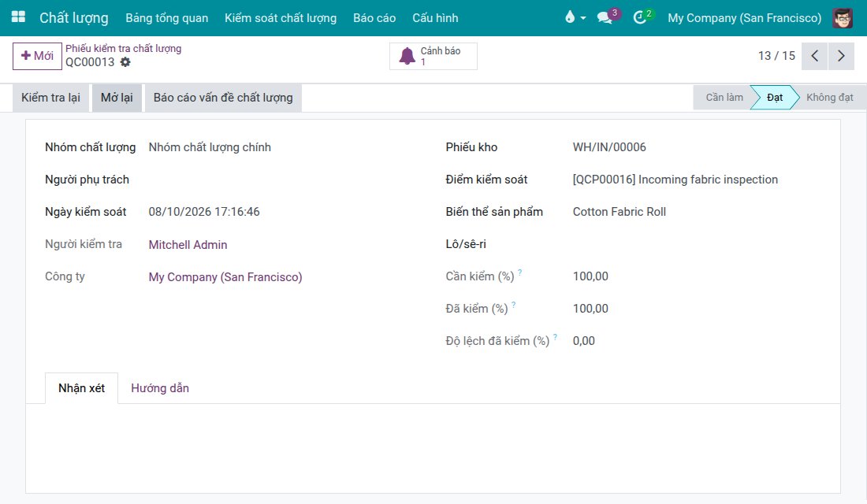Select the Nhận xét tab
Image resolution: width=867 pixels, height=504 pixels.
(81, 388)
